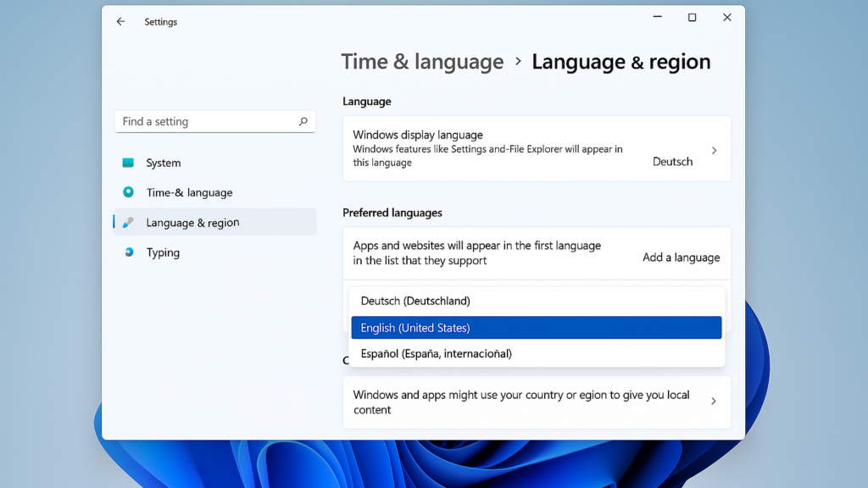Click the search magnifier icon
The height and width of the screenshot is (488, 868).
pos(303,121)
